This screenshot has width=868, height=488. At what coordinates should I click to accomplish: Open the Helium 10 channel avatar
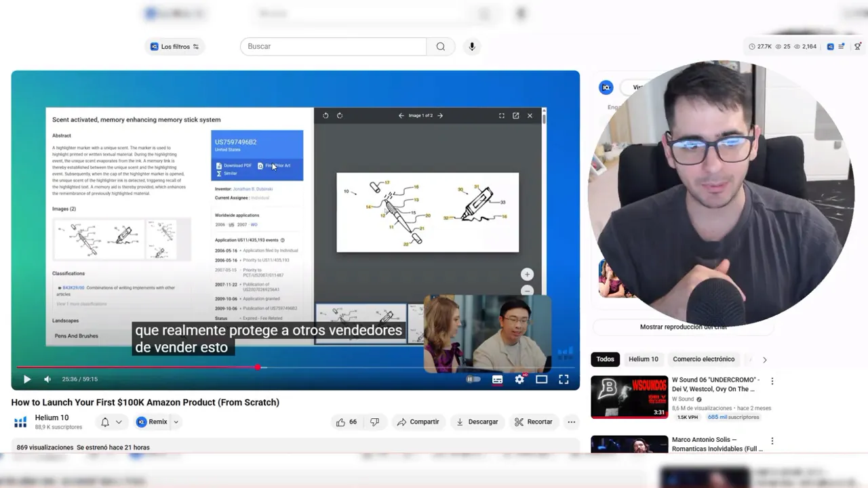(x=21, y=422)
